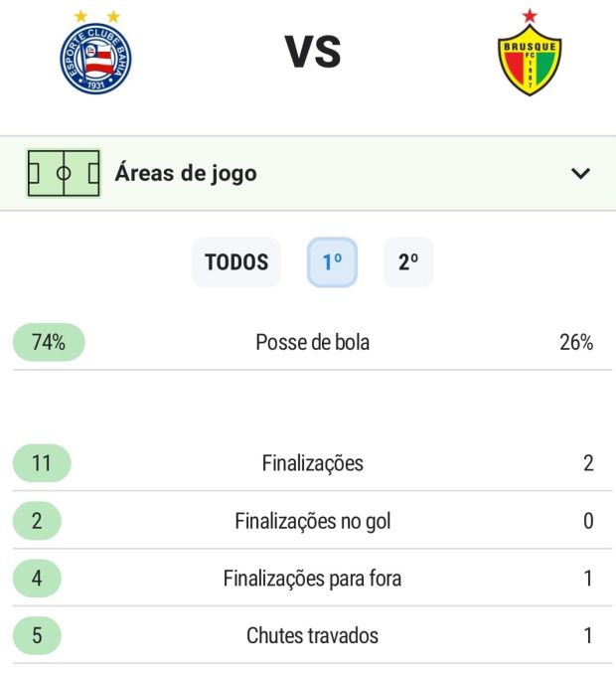Switch to the 1º half tab

(332, 262)
